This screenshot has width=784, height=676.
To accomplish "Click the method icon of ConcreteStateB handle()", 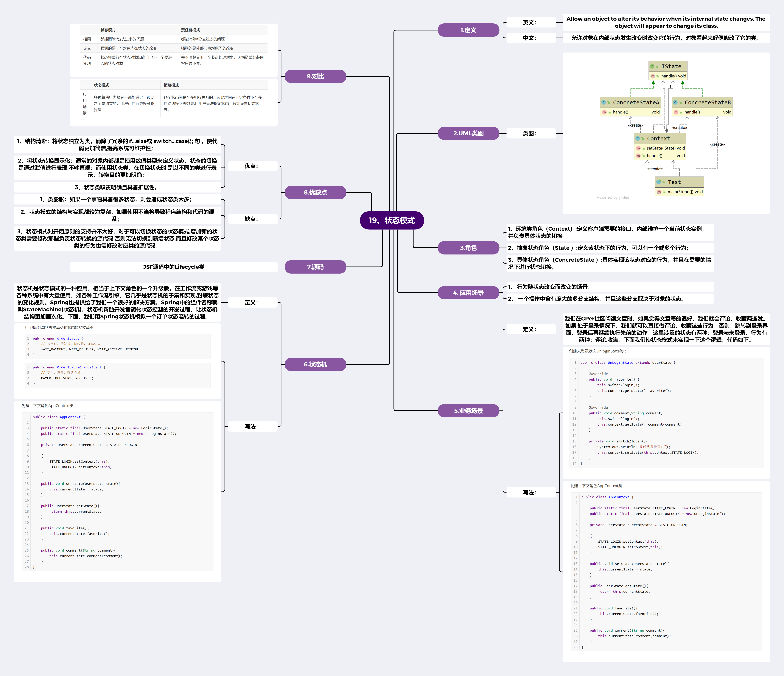I will [x=676, y=112].
